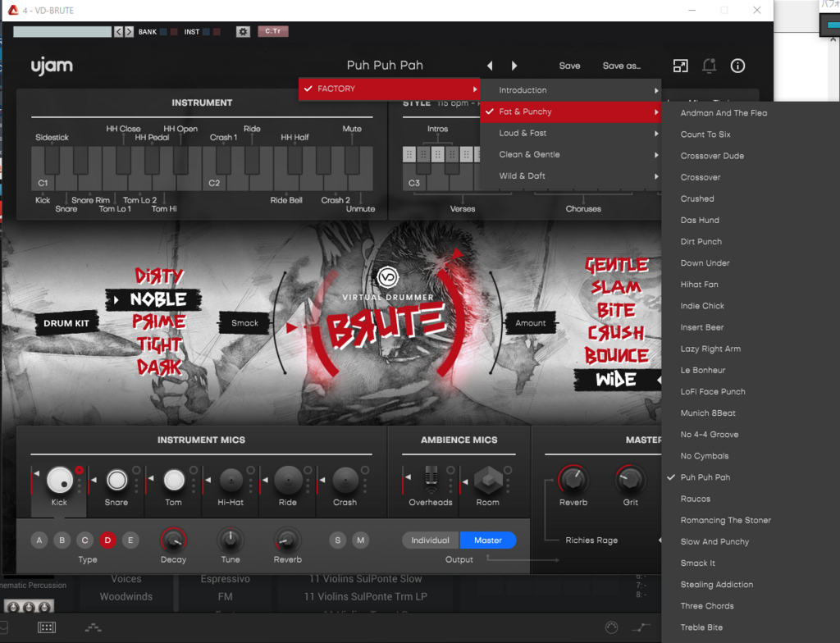Open the window resize view icon
This screenshot has width=840, height=643.
pos(680,66)
